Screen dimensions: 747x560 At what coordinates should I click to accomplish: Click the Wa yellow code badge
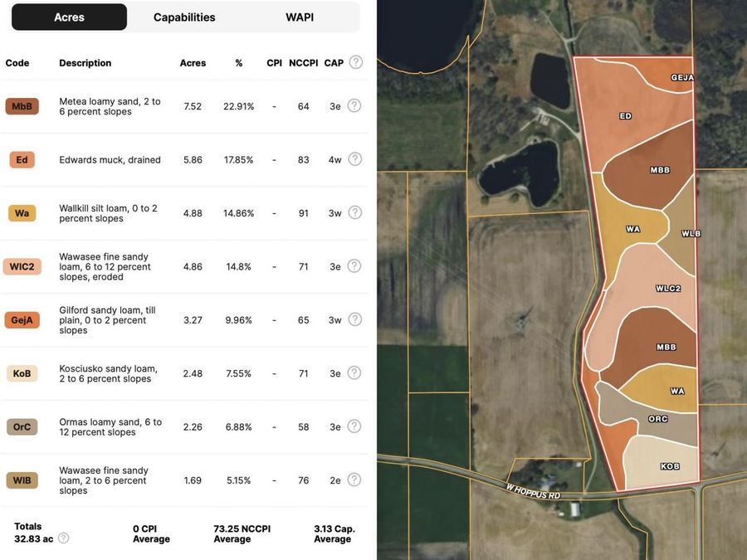pyautogui.click(x=22, y=213)
